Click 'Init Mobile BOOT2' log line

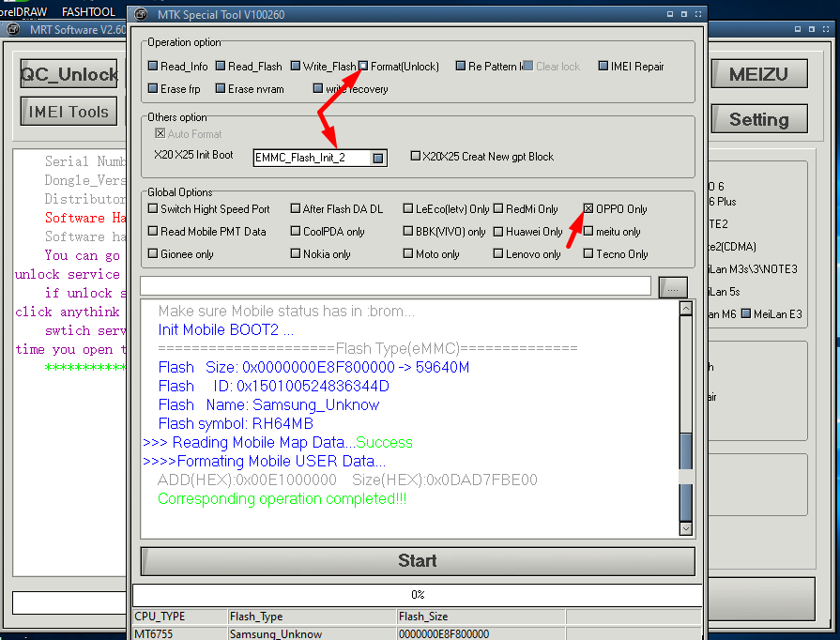225,330
